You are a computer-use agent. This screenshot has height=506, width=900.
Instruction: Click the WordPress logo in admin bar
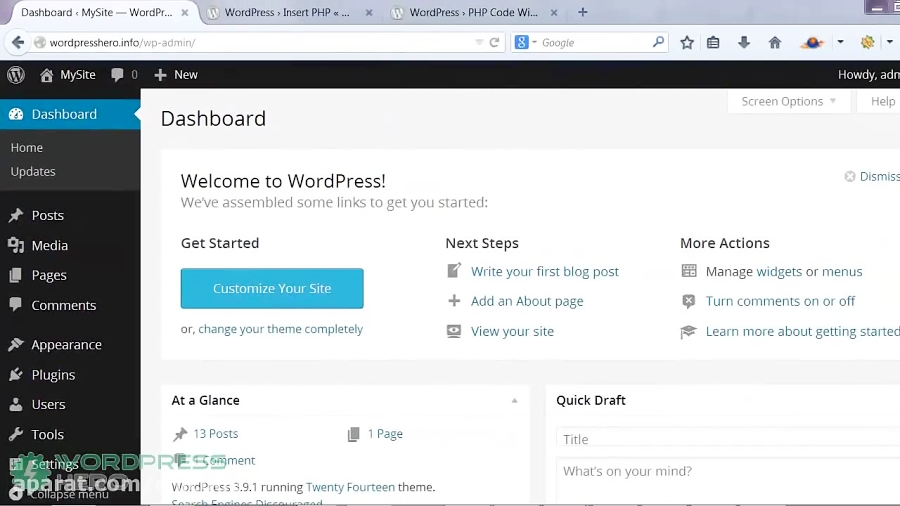coord(16,75)
